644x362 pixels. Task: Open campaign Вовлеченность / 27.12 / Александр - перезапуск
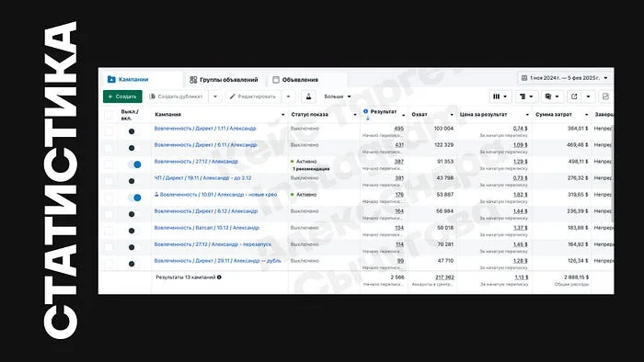pyautogui.click(x=213, y=244)
